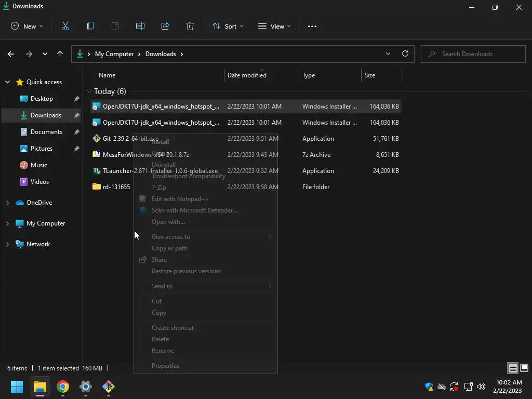532x399 pixels.
Task: Click the network tray icon
Action: point(468,387)
